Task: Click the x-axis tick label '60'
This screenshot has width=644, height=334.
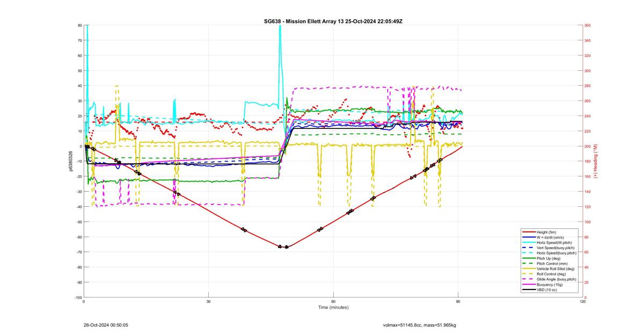Action: (x=333, y=302)
